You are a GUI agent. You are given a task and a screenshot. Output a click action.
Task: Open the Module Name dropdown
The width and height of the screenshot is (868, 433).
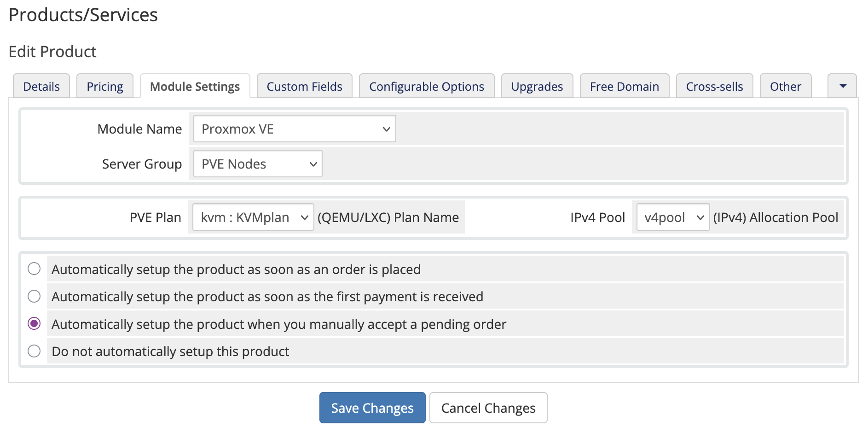click(x=294, y=129)
